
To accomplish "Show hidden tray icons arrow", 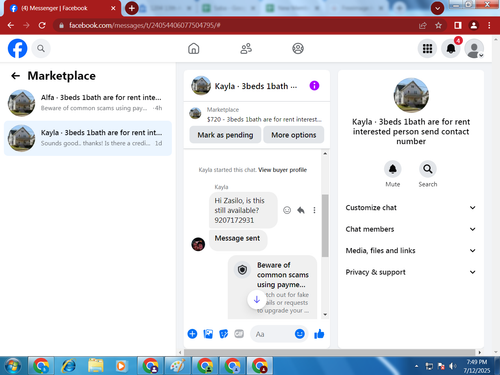I will (416, 366).
